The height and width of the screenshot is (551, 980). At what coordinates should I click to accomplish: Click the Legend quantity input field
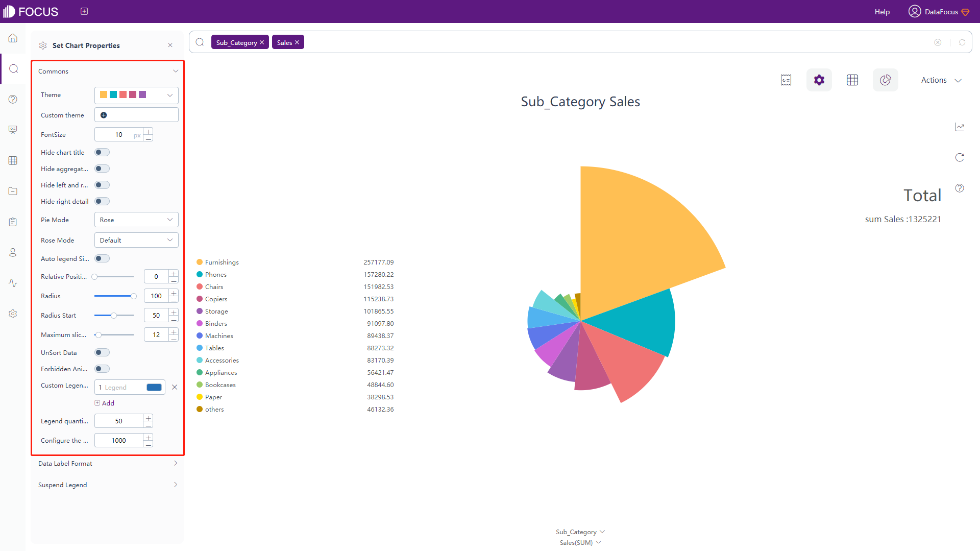click(119, 421)
